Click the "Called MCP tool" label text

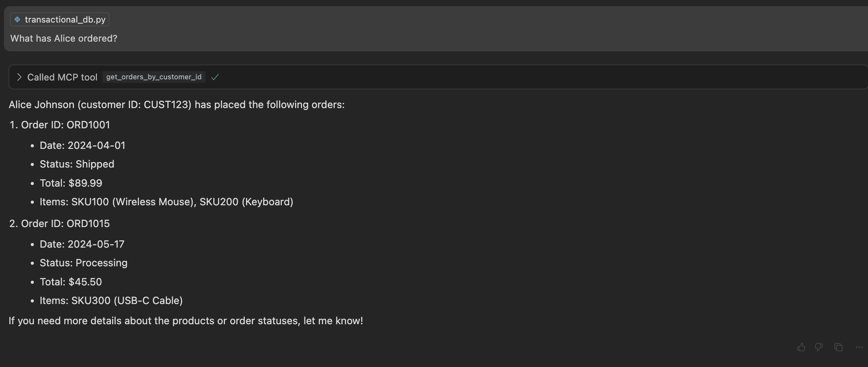tap(62, 77)
